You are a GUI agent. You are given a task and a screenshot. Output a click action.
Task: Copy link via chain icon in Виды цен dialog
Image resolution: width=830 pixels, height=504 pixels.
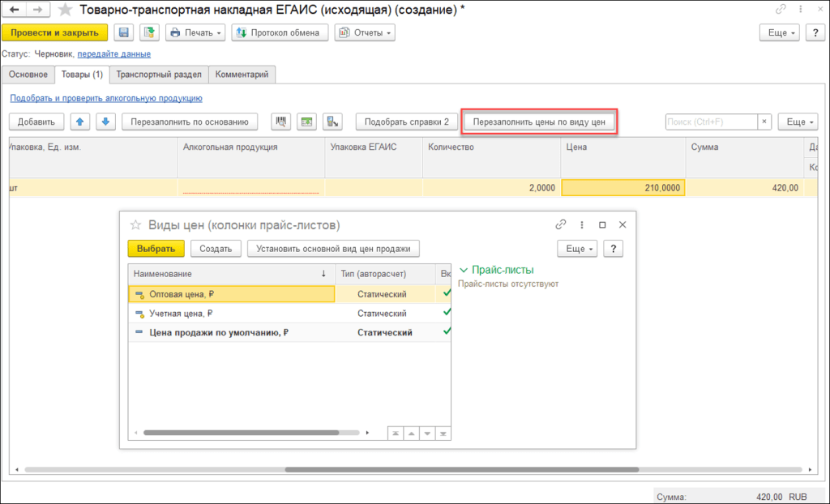coord(560,224)
